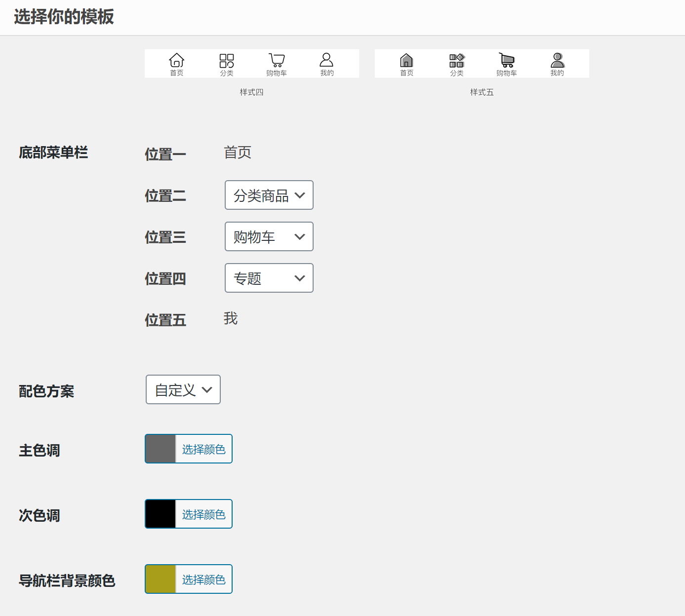The height and width of the screenshot is (616, 685).
Task: Click the home icon in 样式五 preview
Action: [x=406, y=60]
